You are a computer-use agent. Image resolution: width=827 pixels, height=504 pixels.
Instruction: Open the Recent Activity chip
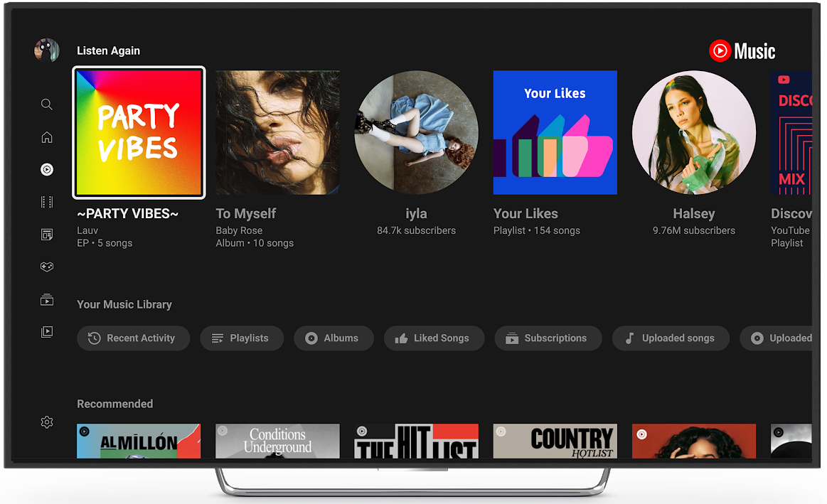pos(134,338)
